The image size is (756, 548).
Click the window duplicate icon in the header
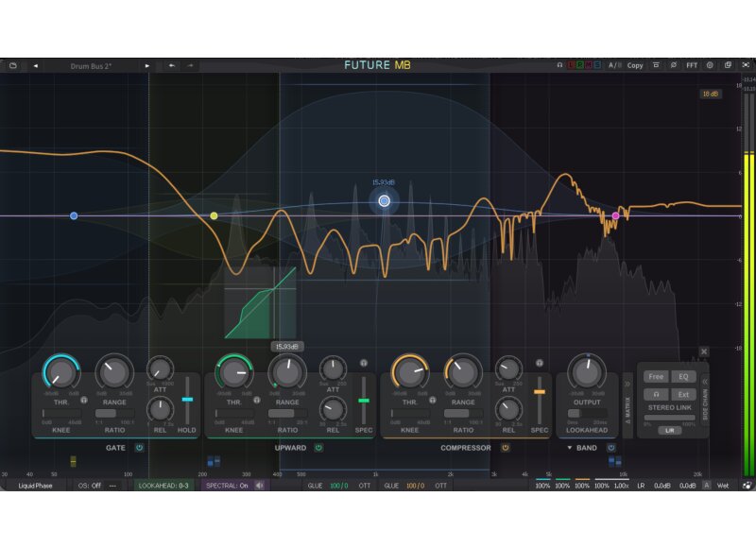728,65
